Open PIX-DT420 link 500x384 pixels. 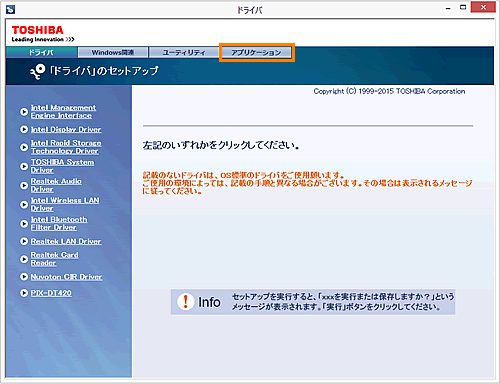51,293
